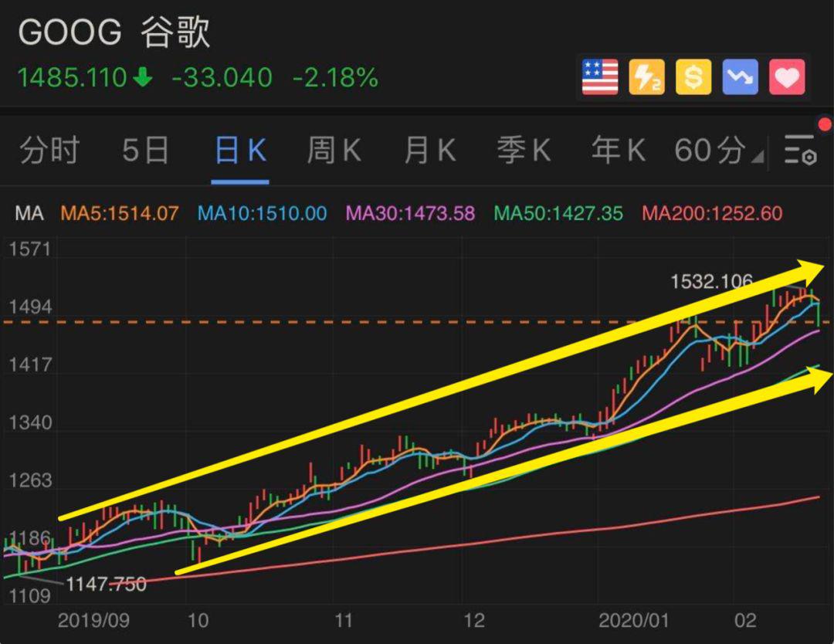This screenshot has width=834, height=644.
Task: Select the 年K yearly chart tab
Action: (x=619, y=150)
